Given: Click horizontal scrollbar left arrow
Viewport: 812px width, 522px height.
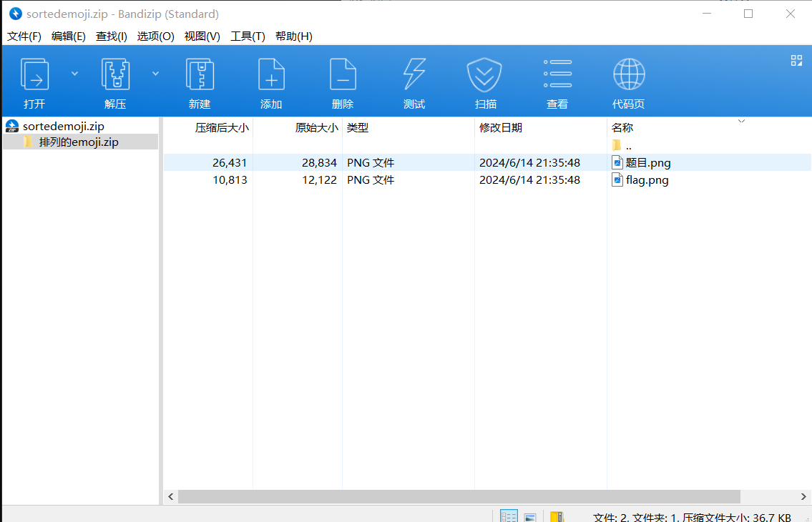Looking at the screenshot, I should [x=171, y=497].
